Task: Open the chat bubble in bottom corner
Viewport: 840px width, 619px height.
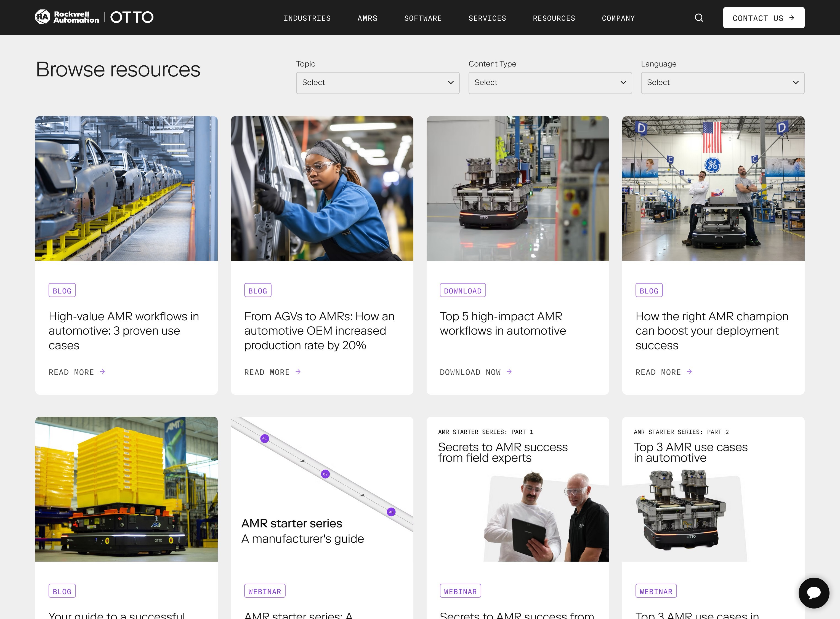Action: click(814, 593)
